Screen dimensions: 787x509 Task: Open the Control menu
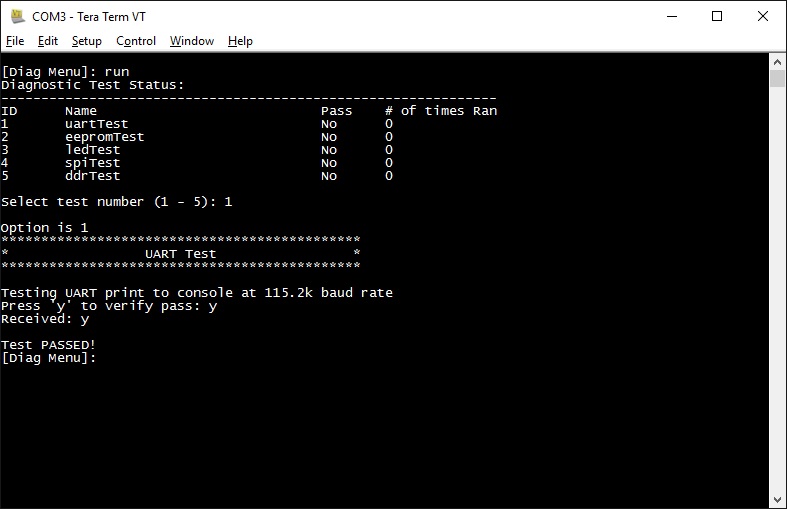tap(136, 41)
